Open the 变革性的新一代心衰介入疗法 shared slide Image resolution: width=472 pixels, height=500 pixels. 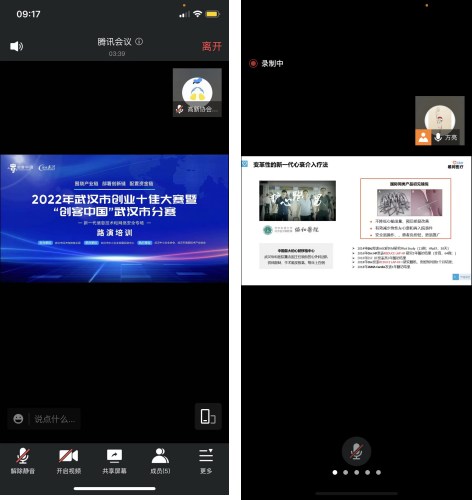tap(356, 220)
